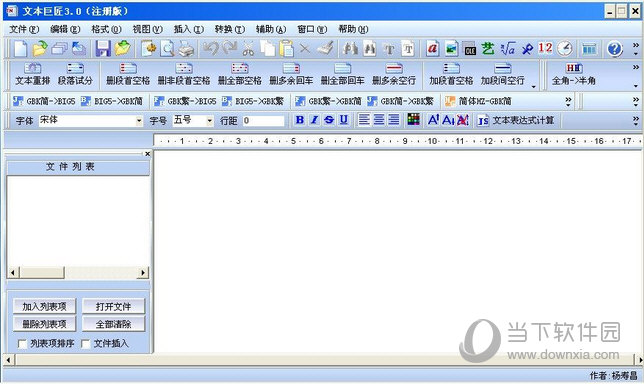This screenshot has height=384, width=644.
Task: Click 加段间空行 toolbar button
Action: pyautogui.click(x=503, y=74)
